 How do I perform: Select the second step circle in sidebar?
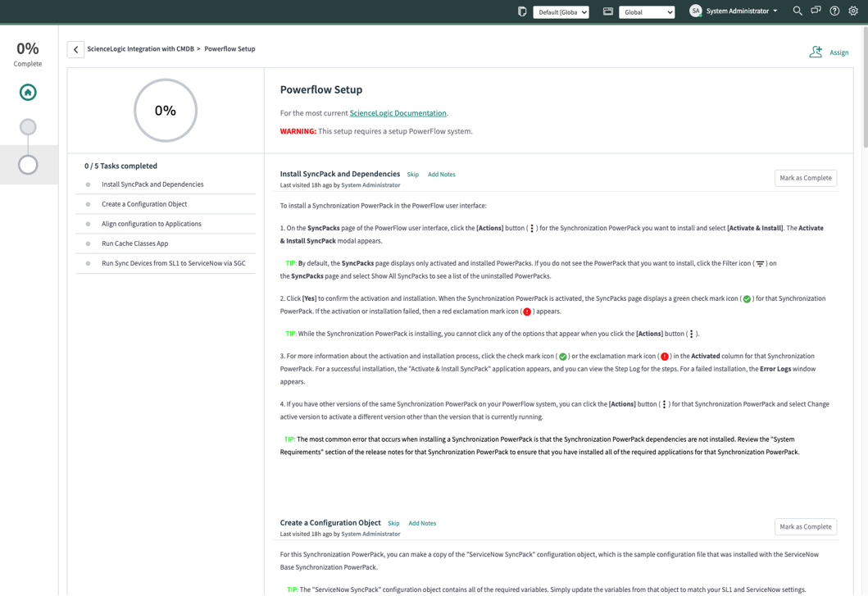pos(28,127)
